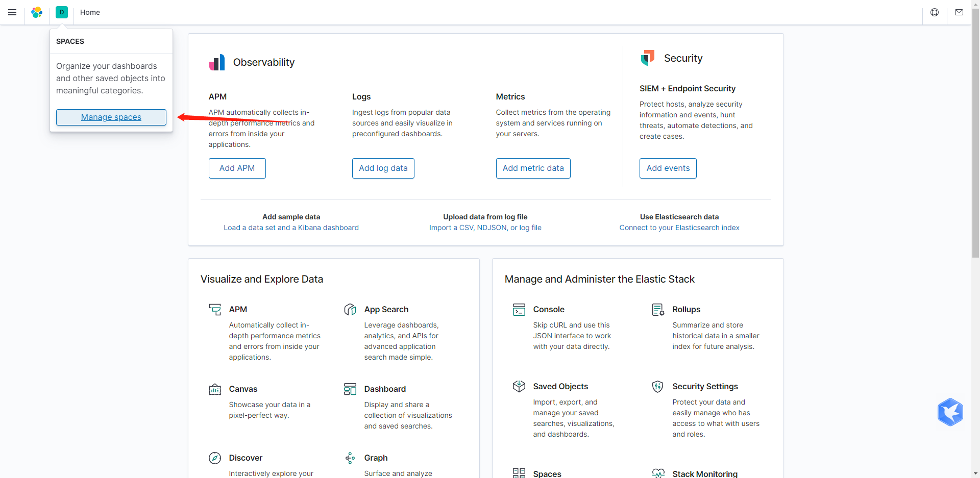Image resolution: width=980 pixels, height=478 pixels.
Task: Open the Spaces title
Action: pyautogui.click(x=547, y=474)
